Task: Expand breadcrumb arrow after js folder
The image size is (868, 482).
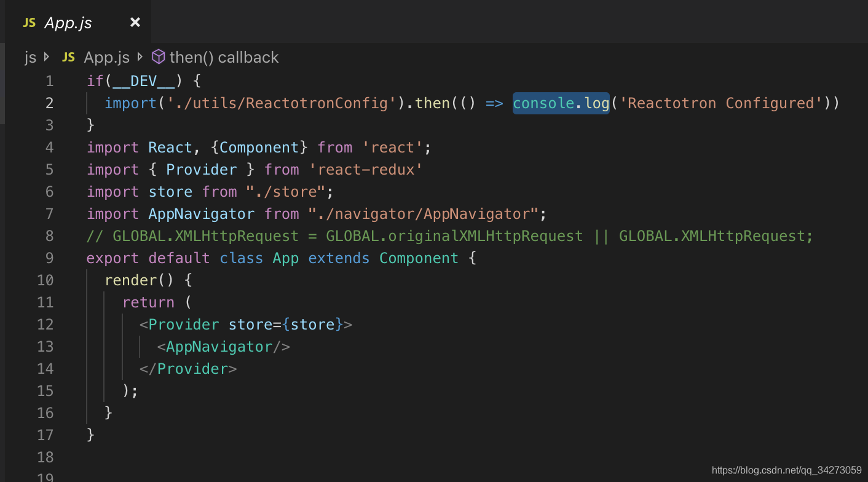Action: point(47,57)
